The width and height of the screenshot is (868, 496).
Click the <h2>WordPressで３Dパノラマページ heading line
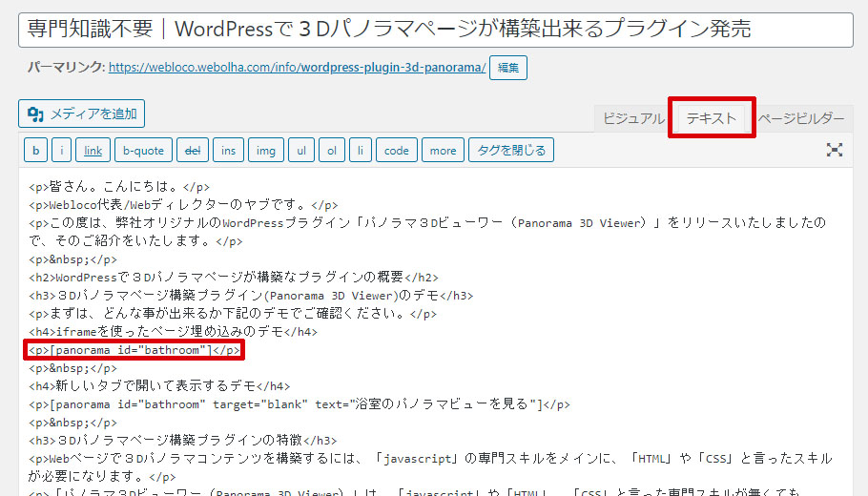[233, 278]
